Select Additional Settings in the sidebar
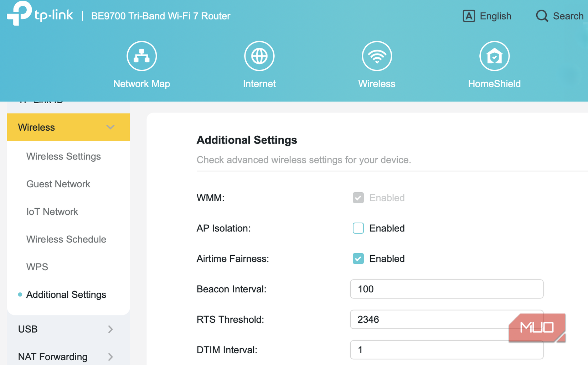The image size is (588, 365). tap(66, 294)
